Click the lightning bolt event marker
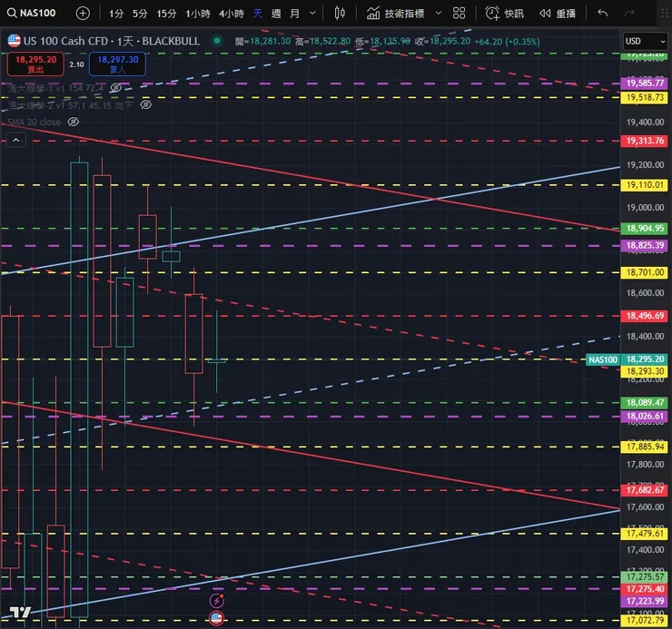This screenshot has width=672, height=629. tap(216, 601)
